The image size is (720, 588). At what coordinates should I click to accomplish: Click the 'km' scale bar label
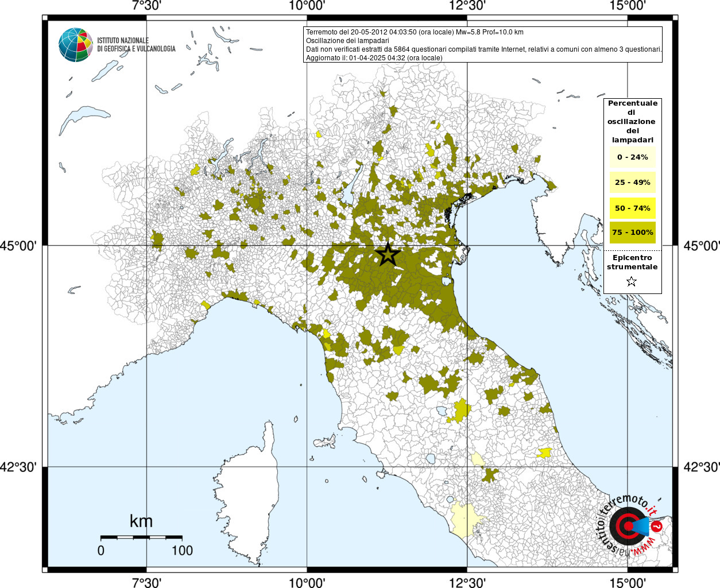tap(141, 521)
